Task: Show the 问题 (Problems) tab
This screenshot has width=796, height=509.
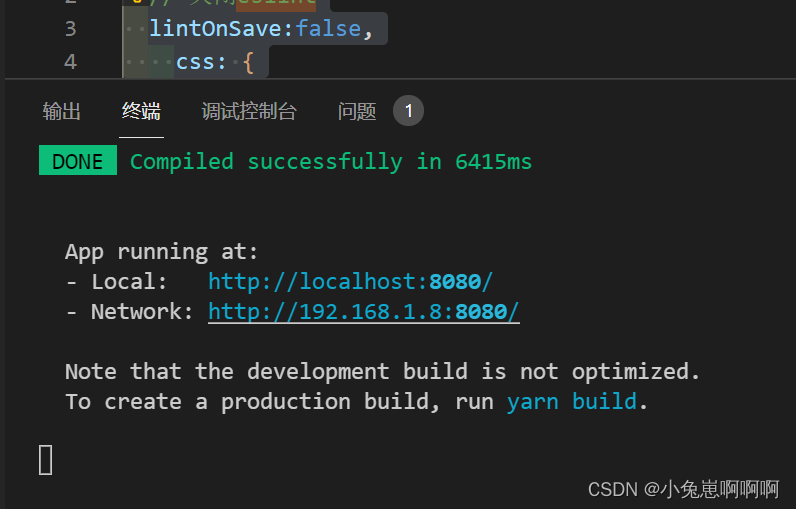Action: pyautogui.click(x=357, y=111)
